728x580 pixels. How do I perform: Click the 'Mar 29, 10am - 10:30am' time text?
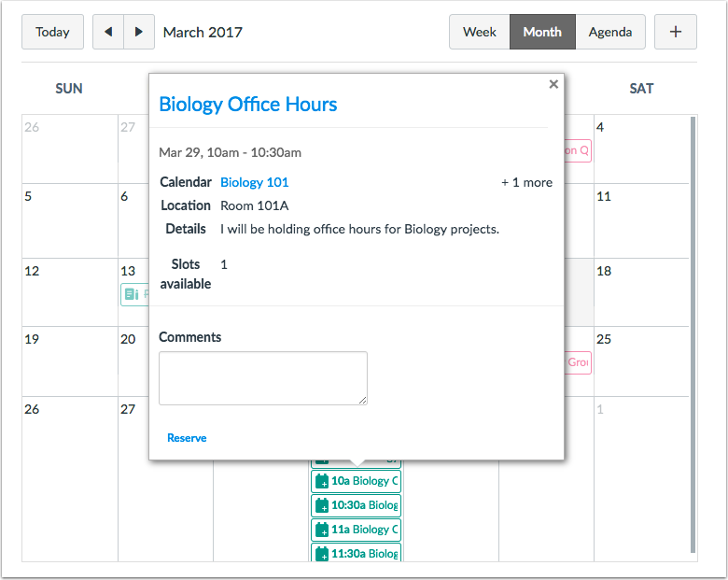pyautogui.click(x=230, y=152)
